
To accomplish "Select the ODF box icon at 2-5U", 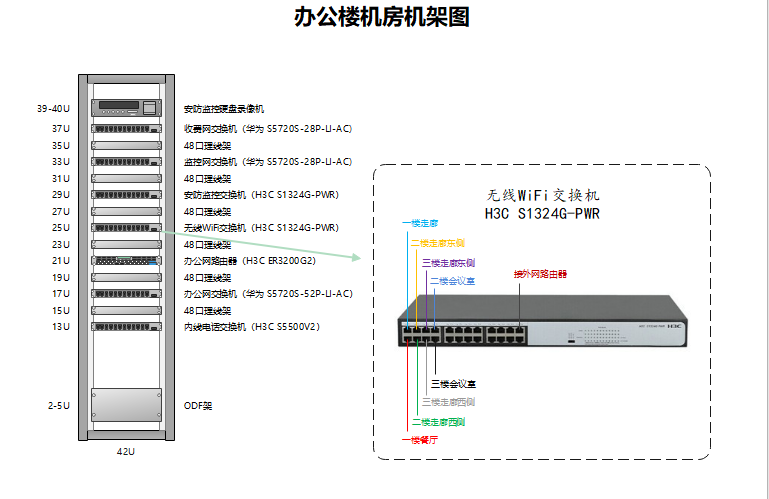I will coord(127,405).
